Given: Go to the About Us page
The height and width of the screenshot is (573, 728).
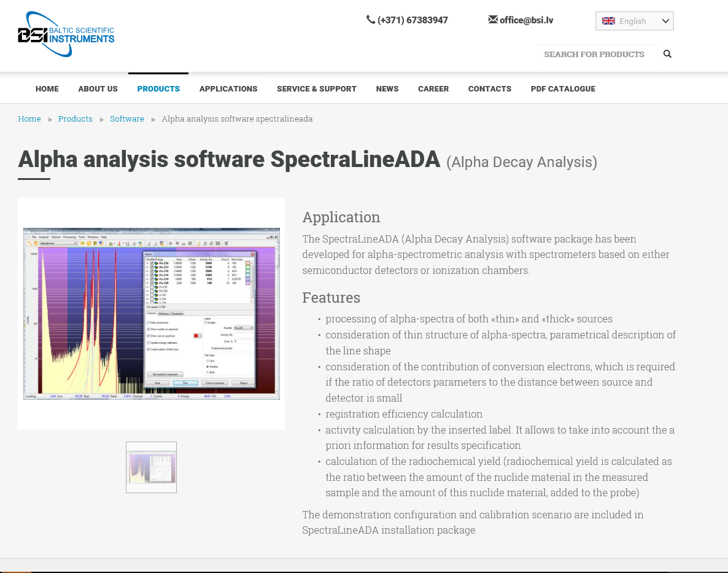Looking at the screenshot, I should [x=98, y=88].
